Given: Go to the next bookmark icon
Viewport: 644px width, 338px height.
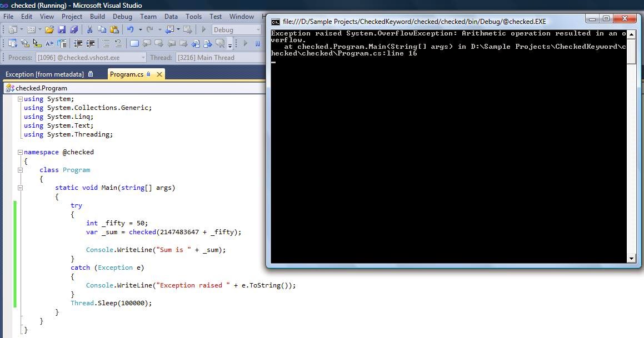Looking at the screenshot, I should 158,43.
